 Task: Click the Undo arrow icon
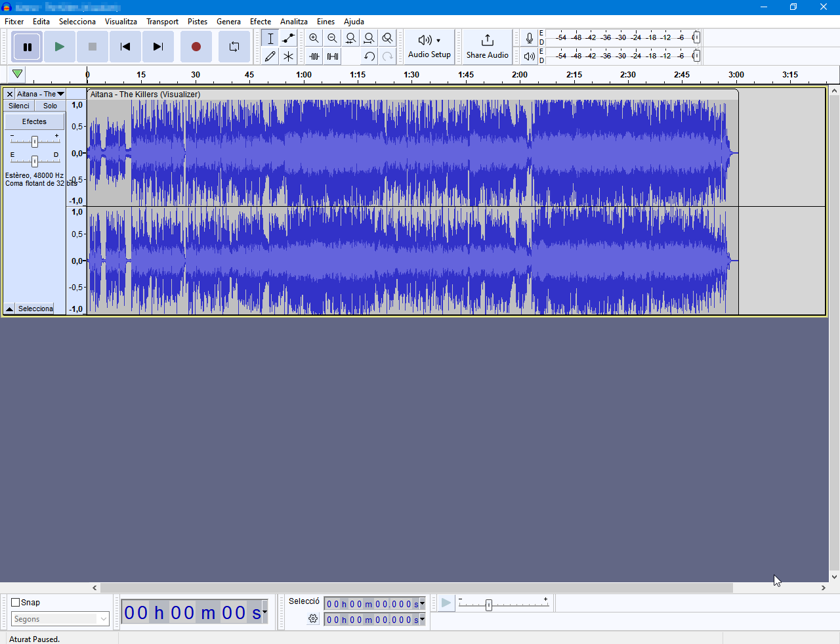pyautogui.click(x=369, y=56)
